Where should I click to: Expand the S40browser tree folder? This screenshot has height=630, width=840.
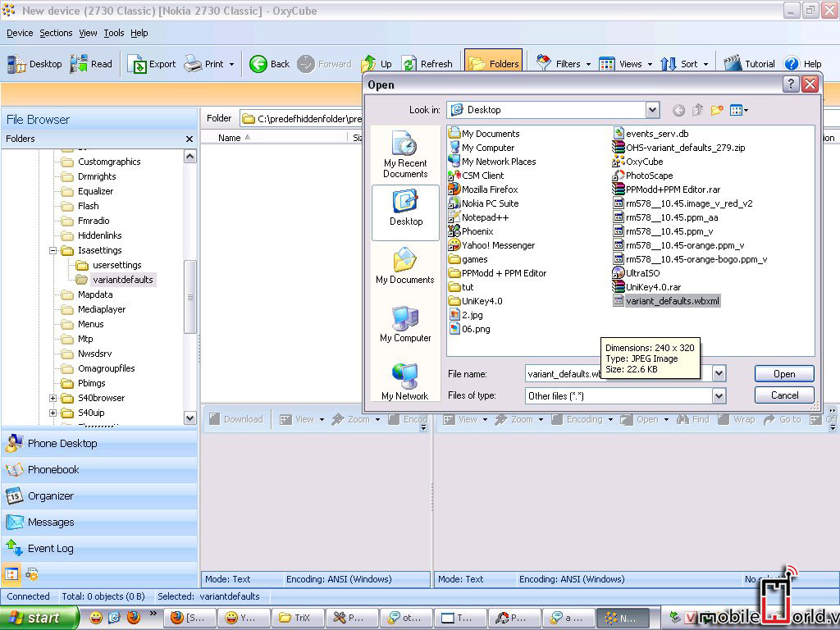tap(53, 398)
